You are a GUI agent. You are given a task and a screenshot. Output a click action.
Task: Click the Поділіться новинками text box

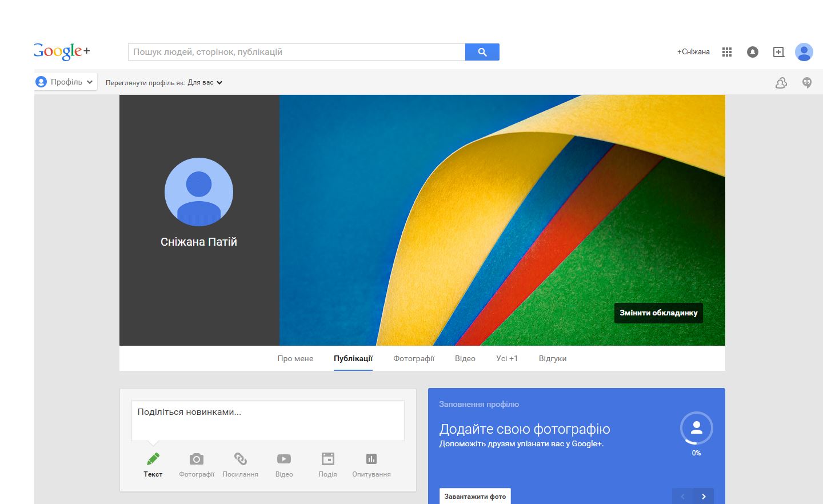[x=268, y=421]
